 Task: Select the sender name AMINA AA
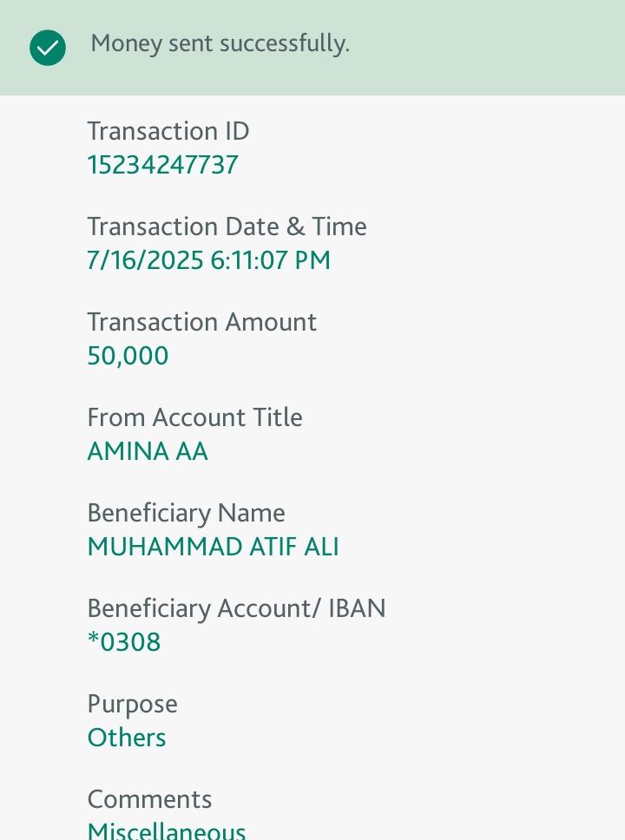(x=148, y=451)
